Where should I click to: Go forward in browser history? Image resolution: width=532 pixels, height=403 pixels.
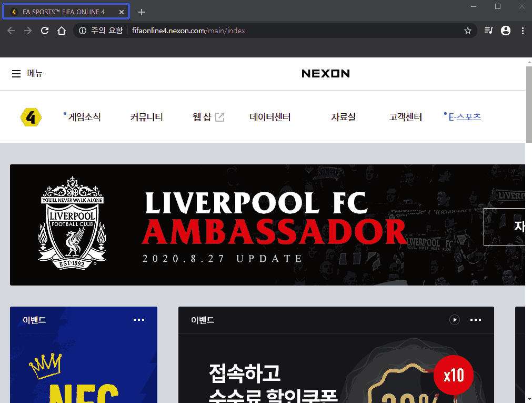pos(28,31)
